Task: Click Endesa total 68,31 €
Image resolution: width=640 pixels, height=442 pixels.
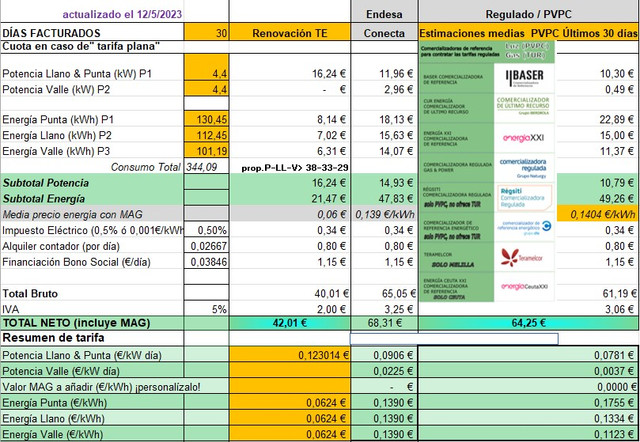Action: (384, 323)
